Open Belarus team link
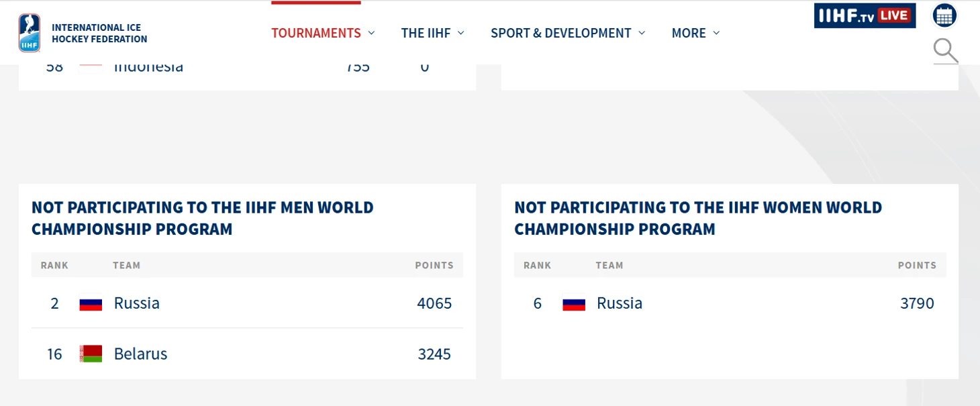The width and height of the screenshot is (980, 406). (140, 354)
